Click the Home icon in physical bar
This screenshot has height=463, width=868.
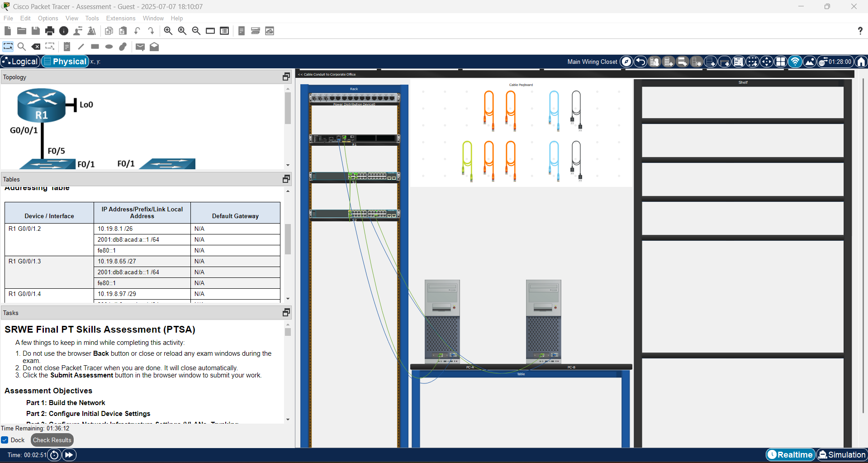click(861, 62)
